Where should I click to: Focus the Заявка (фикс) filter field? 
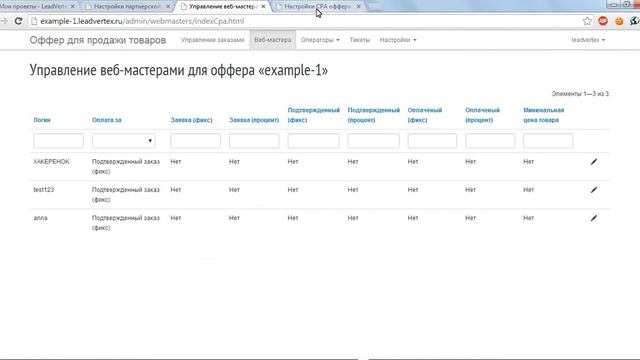point(196,141)
